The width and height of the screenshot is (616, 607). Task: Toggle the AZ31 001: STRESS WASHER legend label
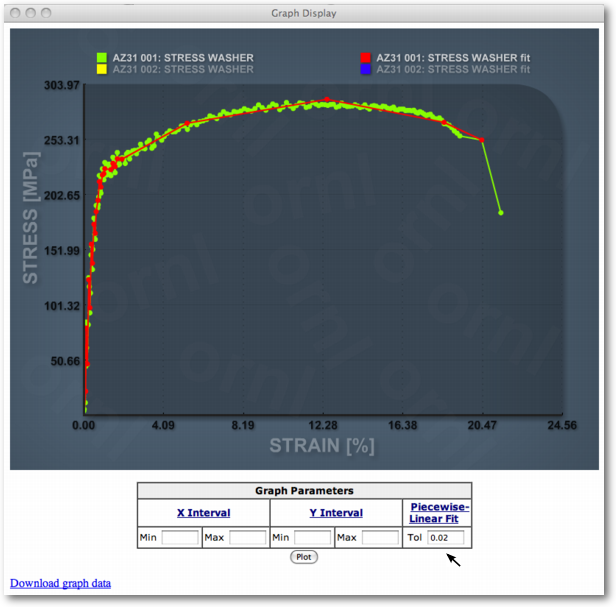pos(183,58)
